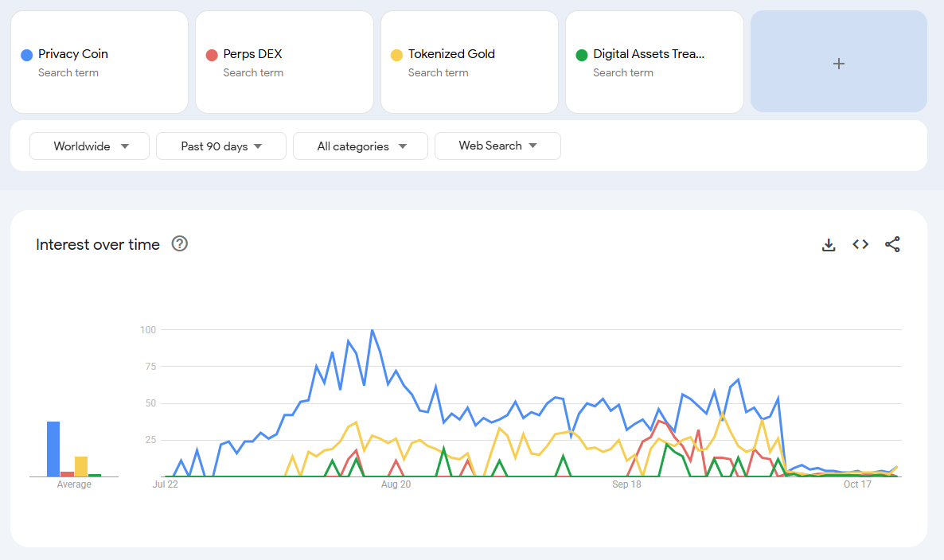Download the Interest over time data
This screenshot has height=560, width=944.
pyautogui.click(x=829, y=245)
